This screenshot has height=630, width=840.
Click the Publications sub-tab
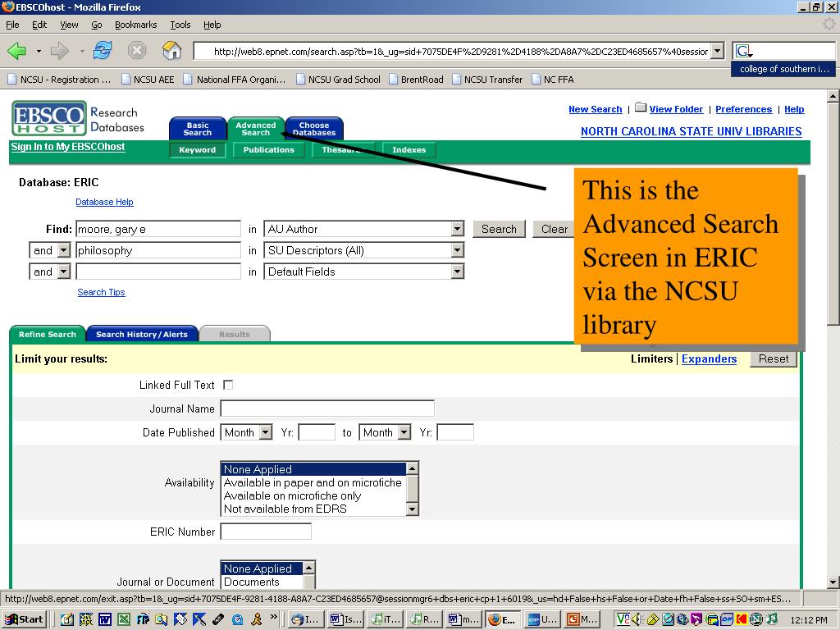[x=268, y=150]
